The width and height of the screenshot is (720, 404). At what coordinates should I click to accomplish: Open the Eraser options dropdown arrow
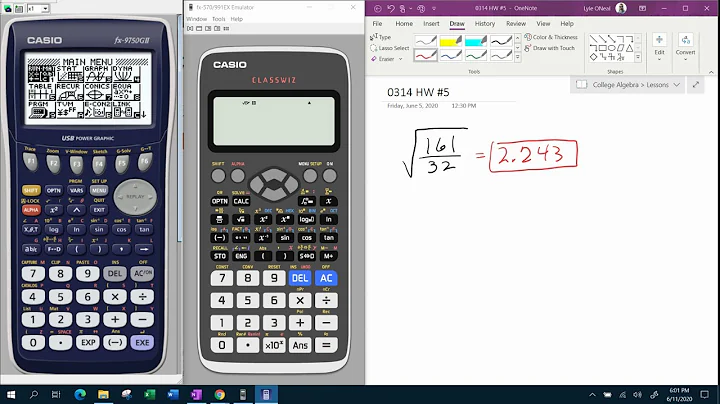point(400,59)
